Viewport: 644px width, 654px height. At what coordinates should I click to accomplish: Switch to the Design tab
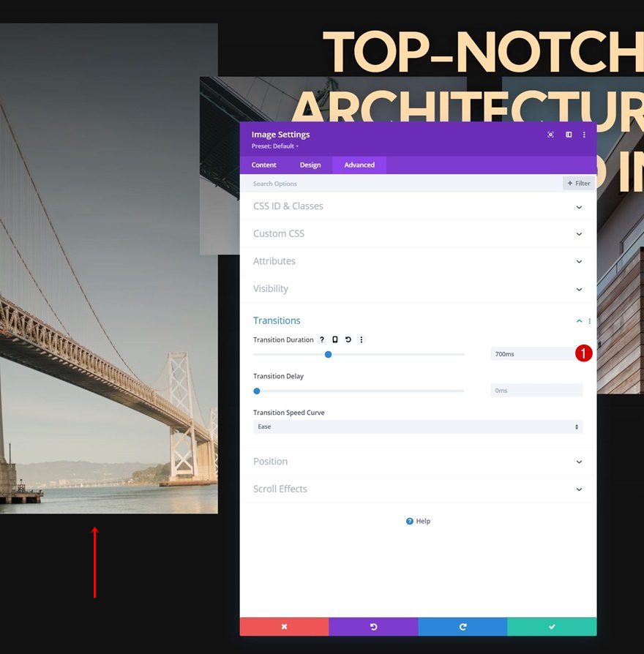[x=310, y=165]
